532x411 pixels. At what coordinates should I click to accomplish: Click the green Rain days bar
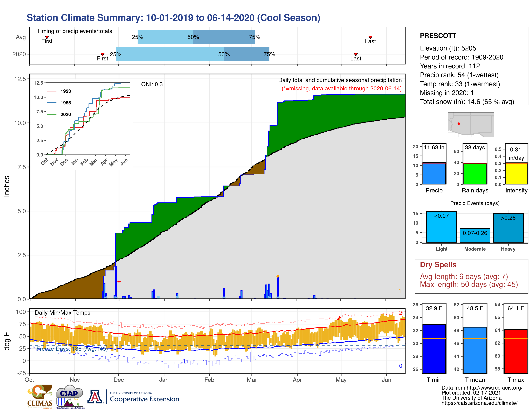(x=475, y=174)
